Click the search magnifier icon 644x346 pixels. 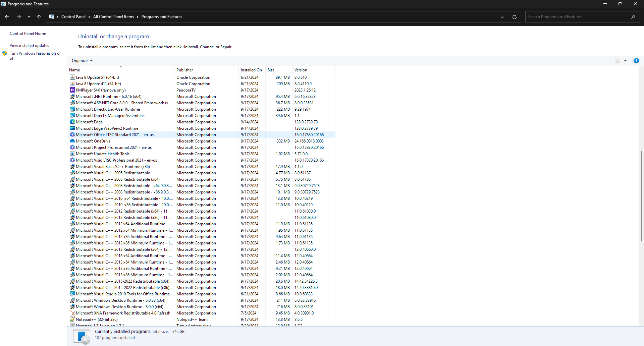tap(633, 17)
